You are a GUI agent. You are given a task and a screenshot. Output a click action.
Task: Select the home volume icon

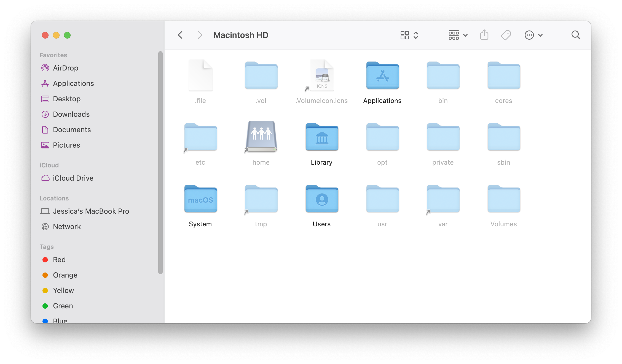tap(261, 137)
